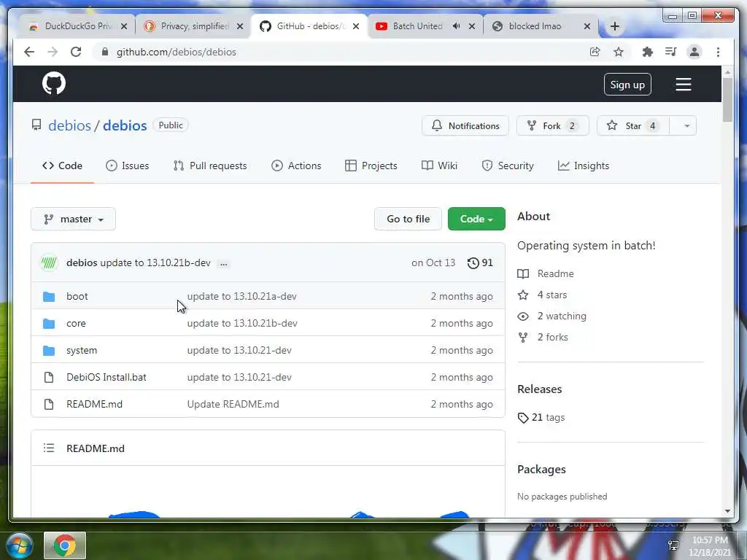Click the Go to file button

point(409,219)
